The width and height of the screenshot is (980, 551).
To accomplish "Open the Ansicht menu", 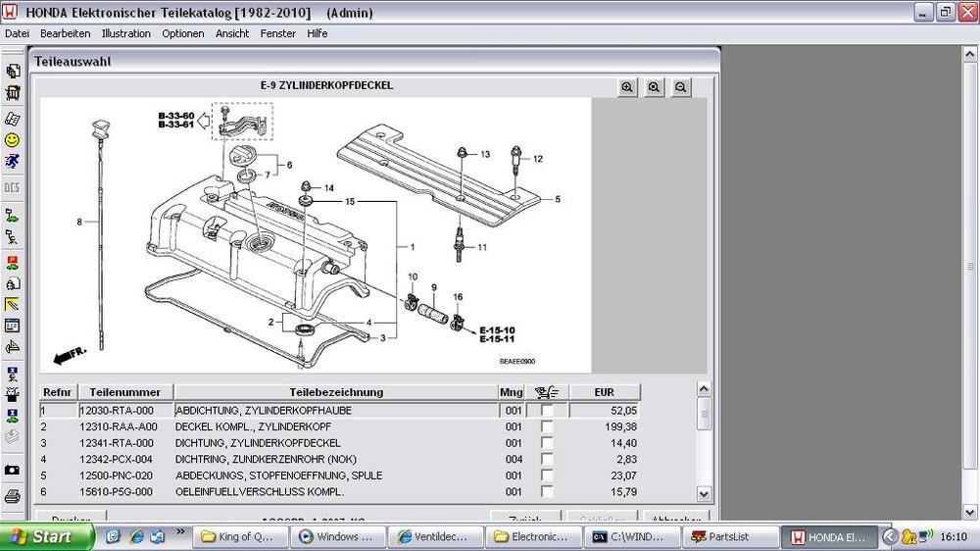I will (x=232, y=33).
